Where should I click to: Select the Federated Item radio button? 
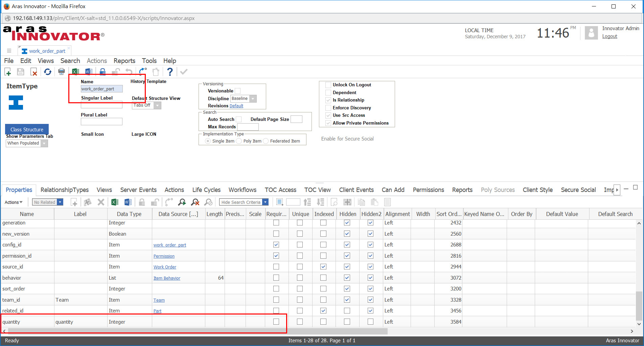[266, 141]
